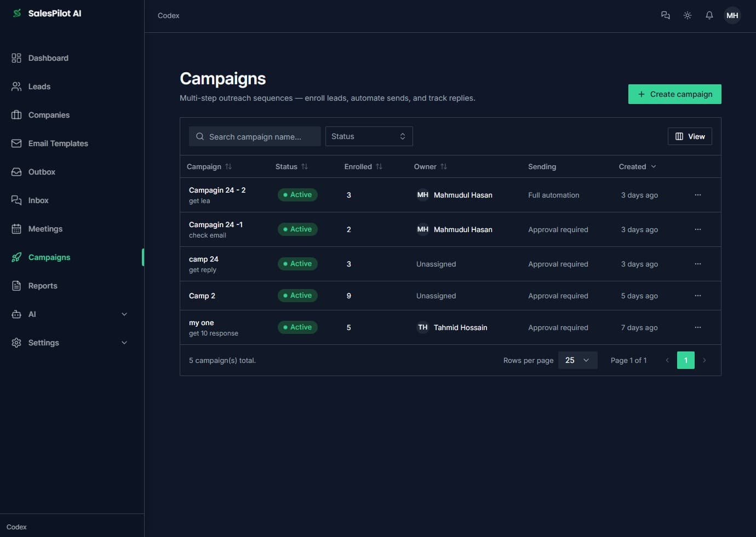The width and height of the screenshot is (756, 537).
Task: Navigate to Inbox
Action: tap(38, 200)
